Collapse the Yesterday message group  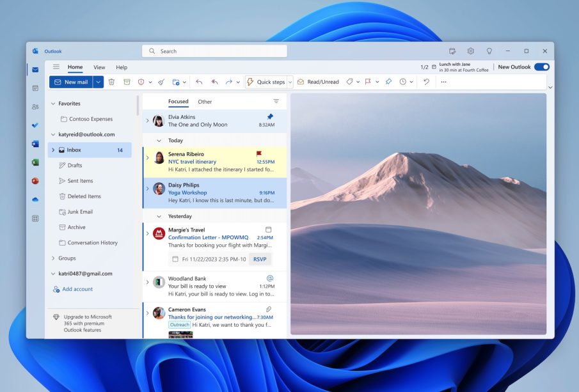tap(159, 216)
